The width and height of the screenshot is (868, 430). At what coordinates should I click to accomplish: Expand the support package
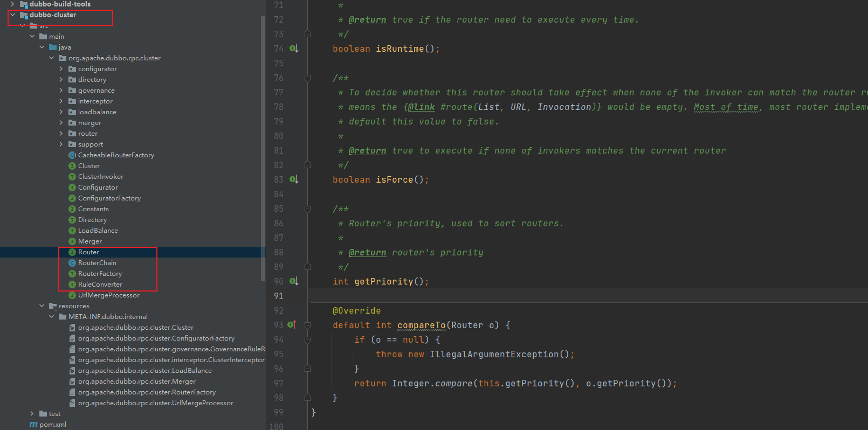coord(61,144)
